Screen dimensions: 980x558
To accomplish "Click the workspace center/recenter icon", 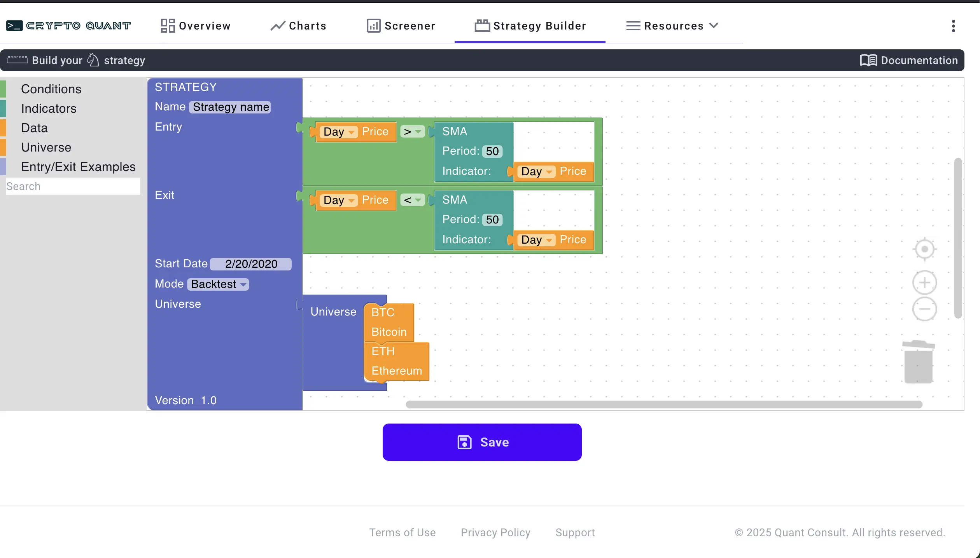I will 924,249.
